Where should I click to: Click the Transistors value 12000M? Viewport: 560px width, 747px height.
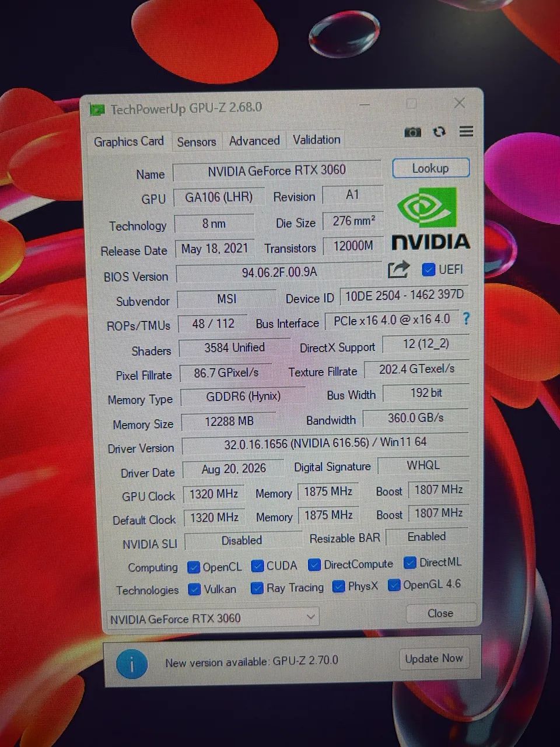click(353, 246)
